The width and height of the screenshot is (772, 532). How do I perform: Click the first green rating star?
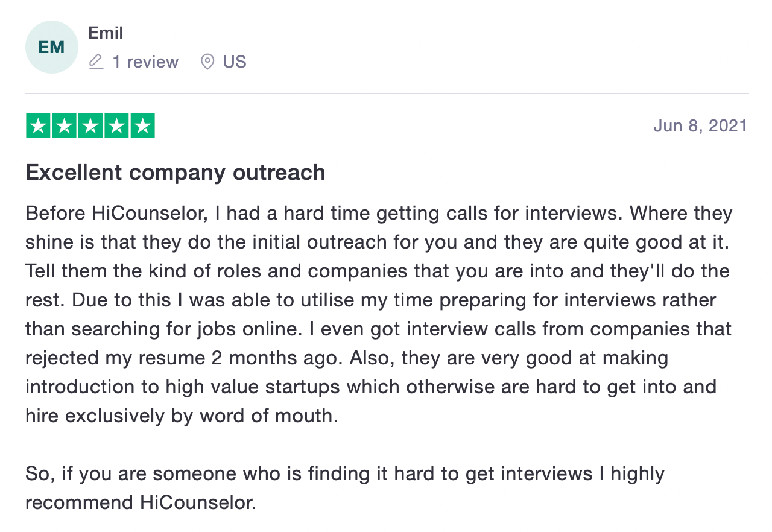(x=39, y=126)
